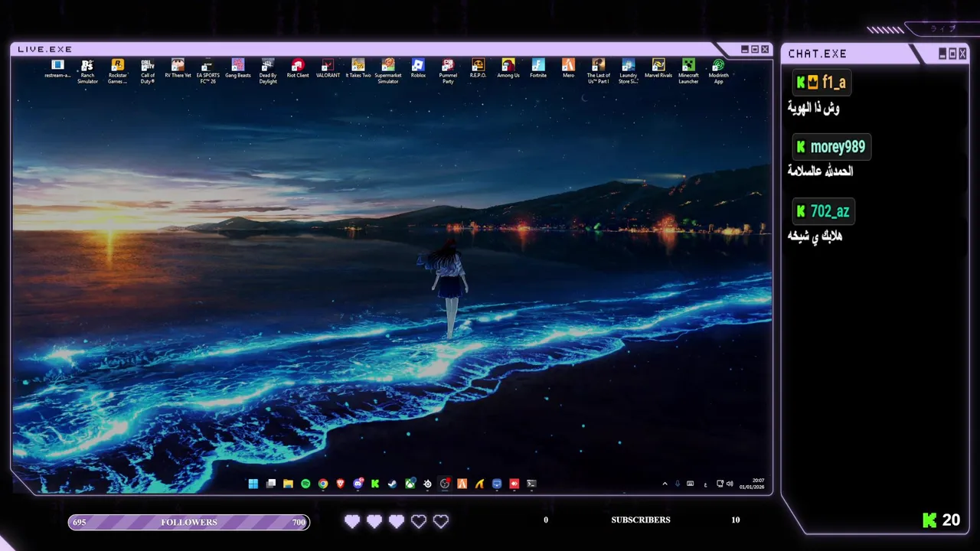Click the SUBSCRIBERS label
980x551 pixels.
[641, 520]
